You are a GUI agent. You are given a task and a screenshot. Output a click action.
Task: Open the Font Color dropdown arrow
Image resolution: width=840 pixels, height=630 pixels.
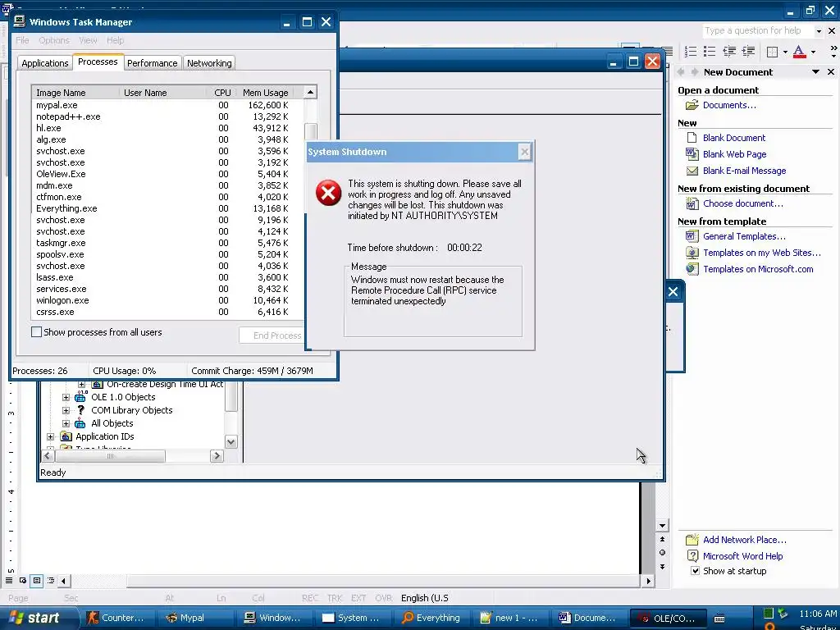(x=813, y=52)
